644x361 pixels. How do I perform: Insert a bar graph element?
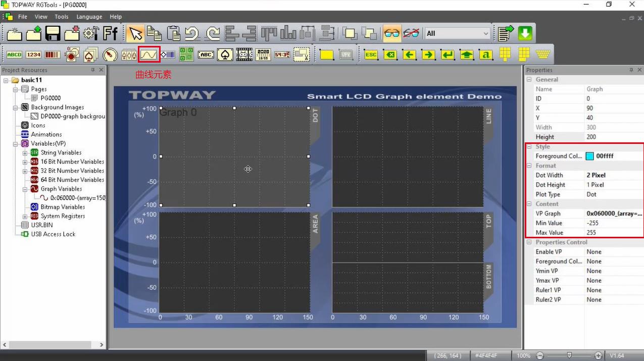(x=53, y=55)
